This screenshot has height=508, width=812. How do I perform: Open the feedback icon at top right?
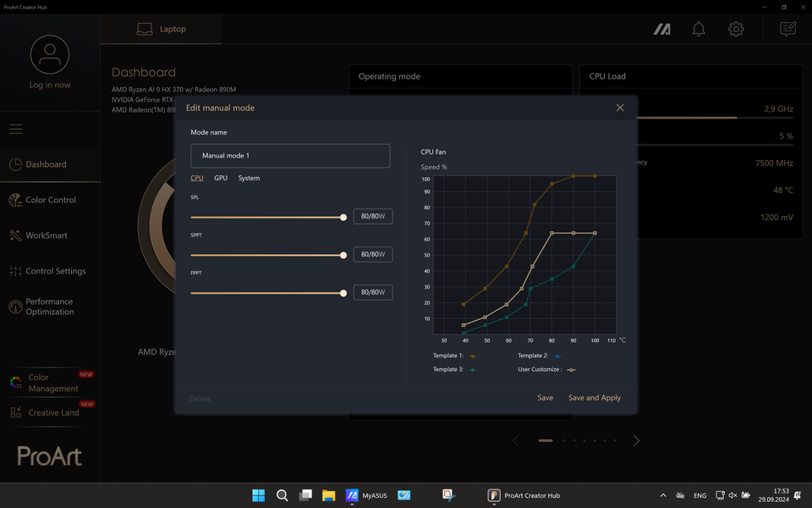pos(787,29)
